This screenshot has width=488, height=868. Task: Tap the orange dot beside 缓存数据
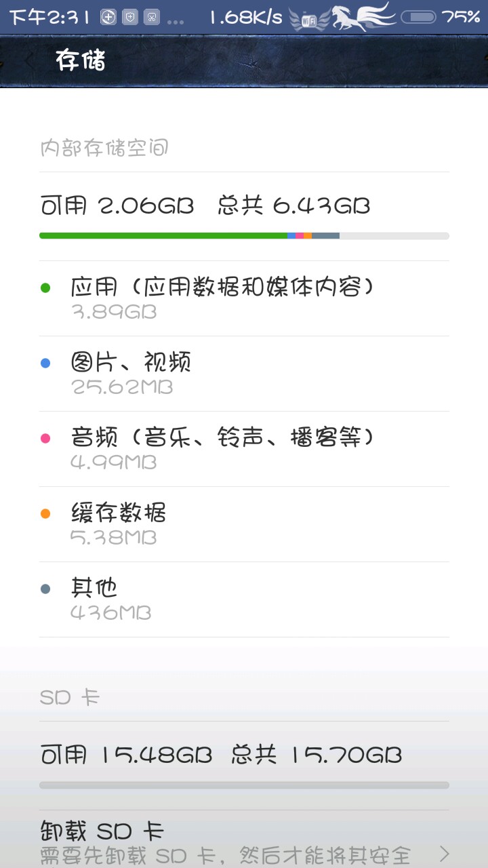tap(45, 513)
